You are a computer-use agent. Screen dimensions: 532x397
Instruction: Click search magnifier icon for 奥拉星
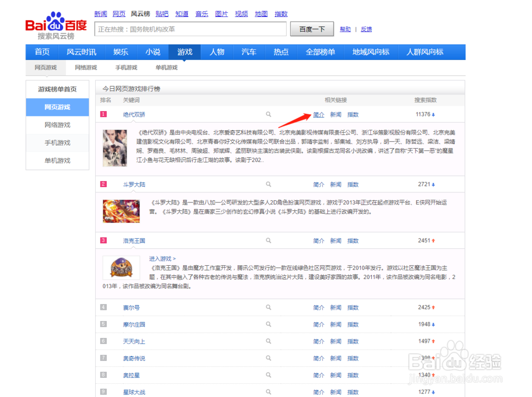pyautogui.click(x=268, y=375)
